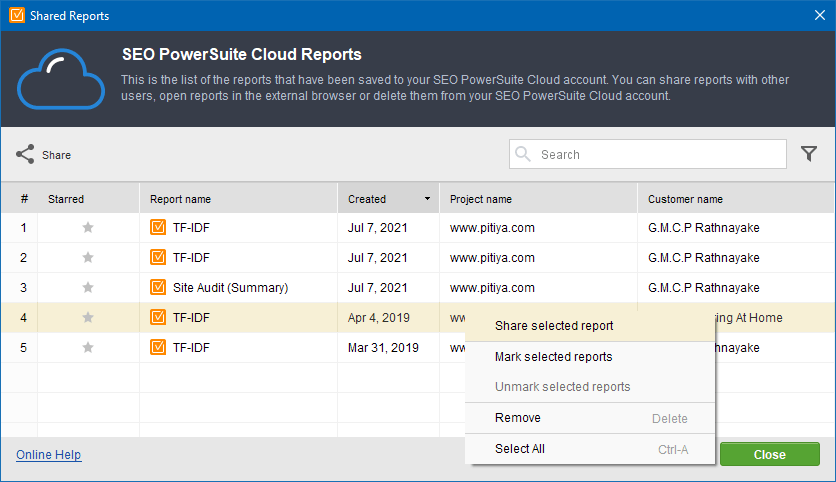Click report icon in row 4
This screenshot has width=836, height=482.
coord(158,317)
